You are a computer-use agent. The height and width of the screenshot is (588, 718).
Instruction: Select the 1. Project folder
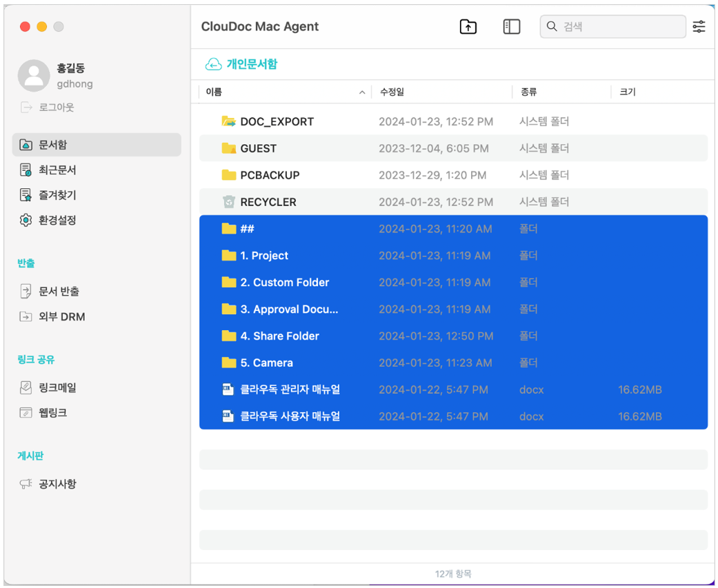453,255
